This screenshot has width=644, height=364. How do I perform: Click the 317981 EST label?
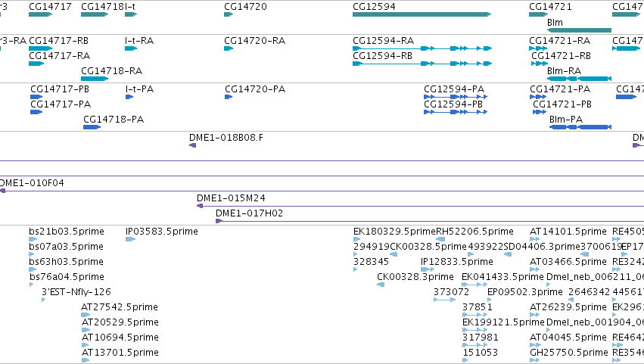(481, 338)
